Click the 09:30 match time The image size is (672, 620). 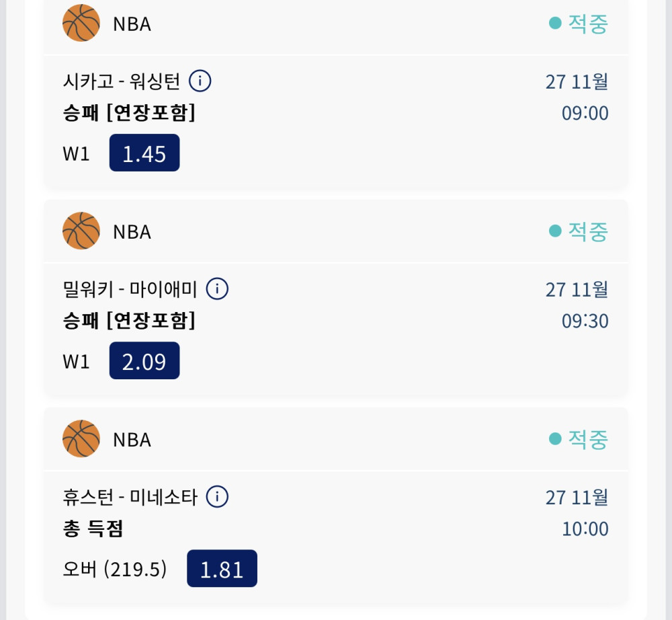click(x=585, y=321)
